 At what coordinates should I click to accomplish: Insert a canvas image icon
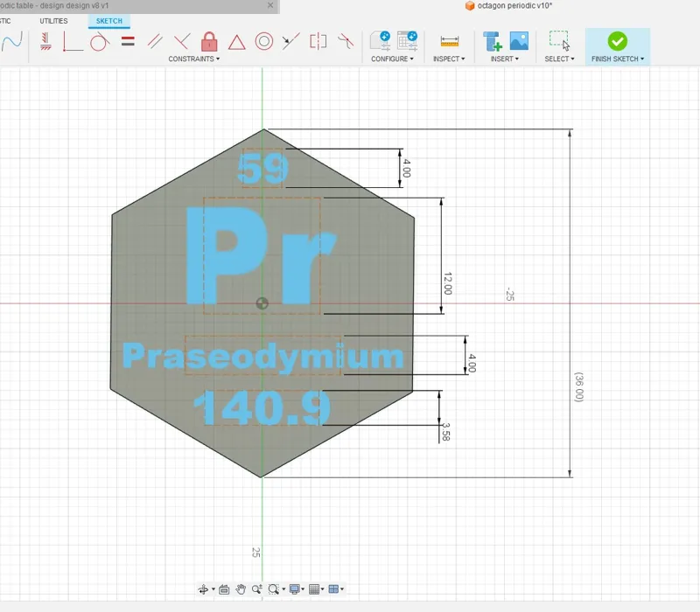tap(519, 40)
